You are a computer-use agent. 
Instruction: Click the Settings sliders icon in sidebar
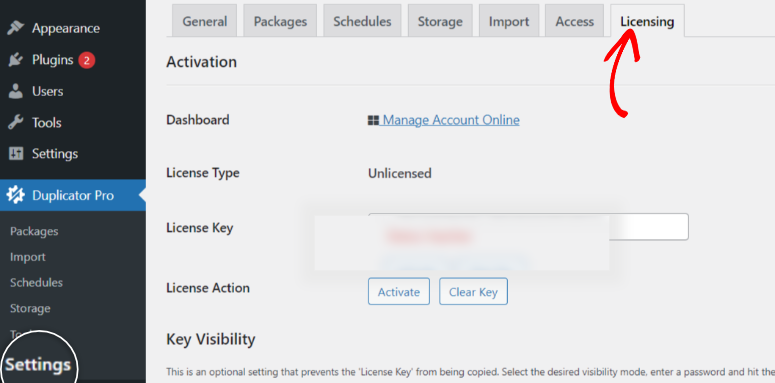tap(16, 154)
